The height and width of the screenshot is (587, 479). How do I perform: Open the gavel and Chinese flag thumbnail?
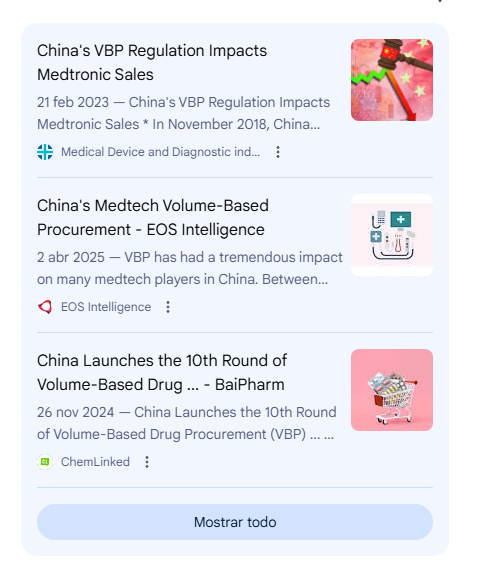pos(392,80)
